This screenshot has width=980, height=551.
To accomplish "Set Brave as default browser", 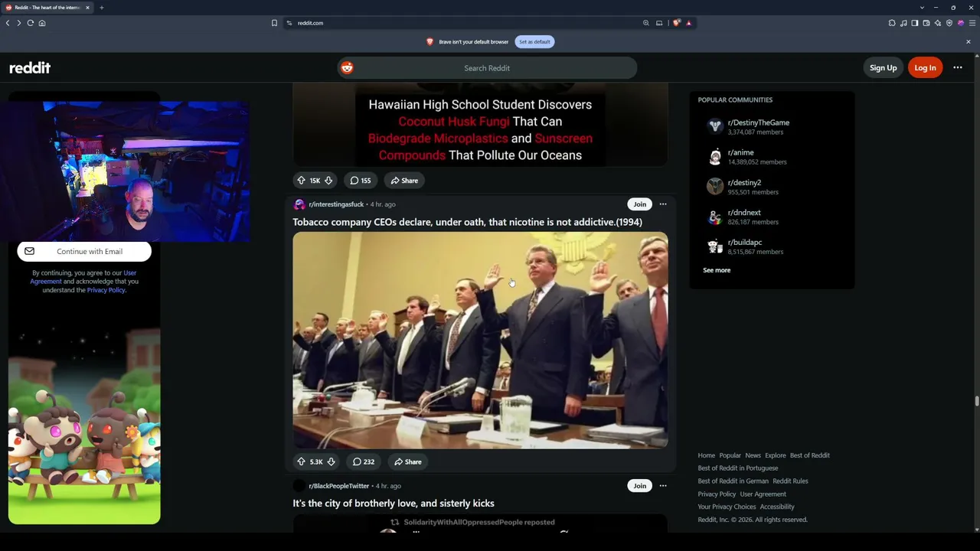I will click(534, 42).
